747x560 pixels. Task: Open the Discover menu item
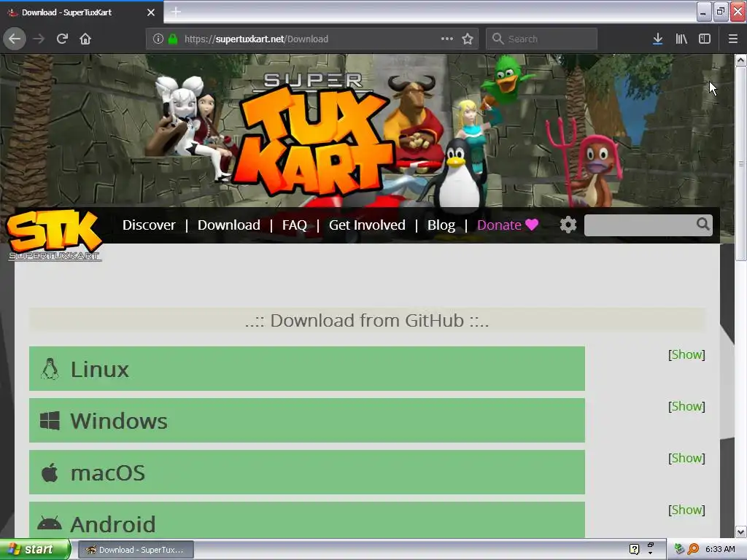[x=149, y=225]
